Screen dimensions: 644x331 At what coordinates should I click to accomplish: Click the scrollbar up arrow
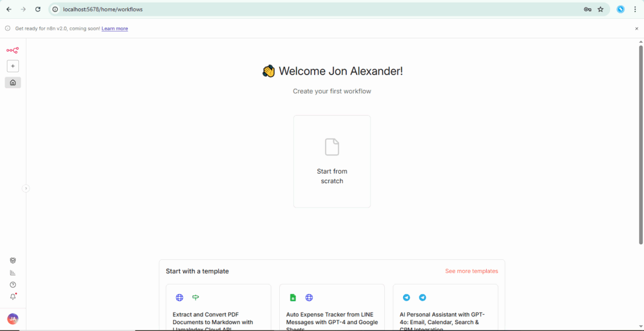(641, 42)
